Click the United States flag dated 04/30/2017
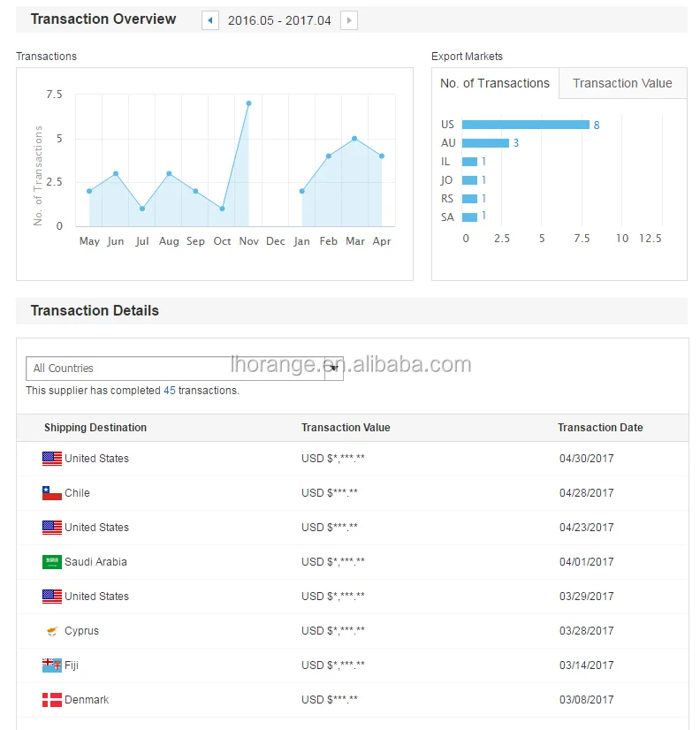This screenshot has width=700, height=730. pos(52,459)
